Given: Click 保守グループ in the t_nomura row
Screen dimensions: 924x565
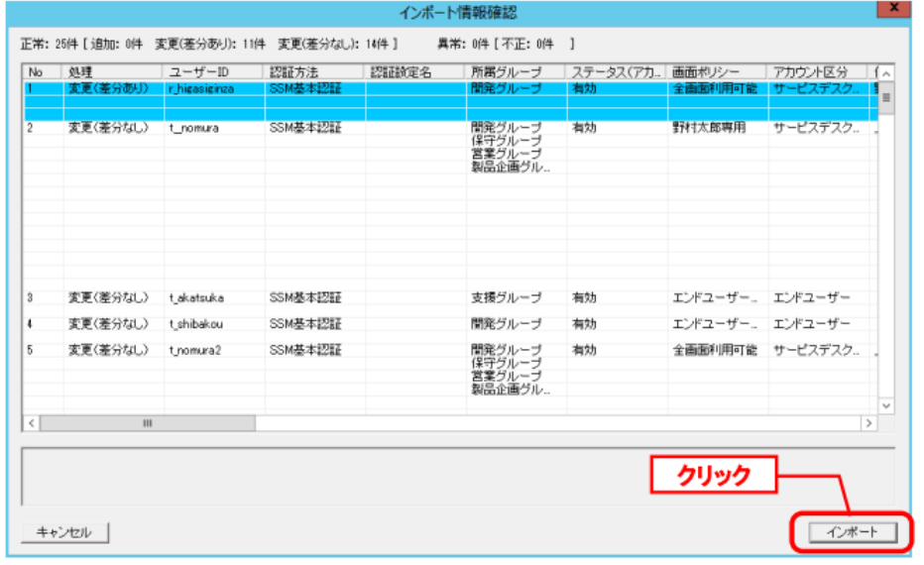Looking at the screenshot, I should [507, 141].
